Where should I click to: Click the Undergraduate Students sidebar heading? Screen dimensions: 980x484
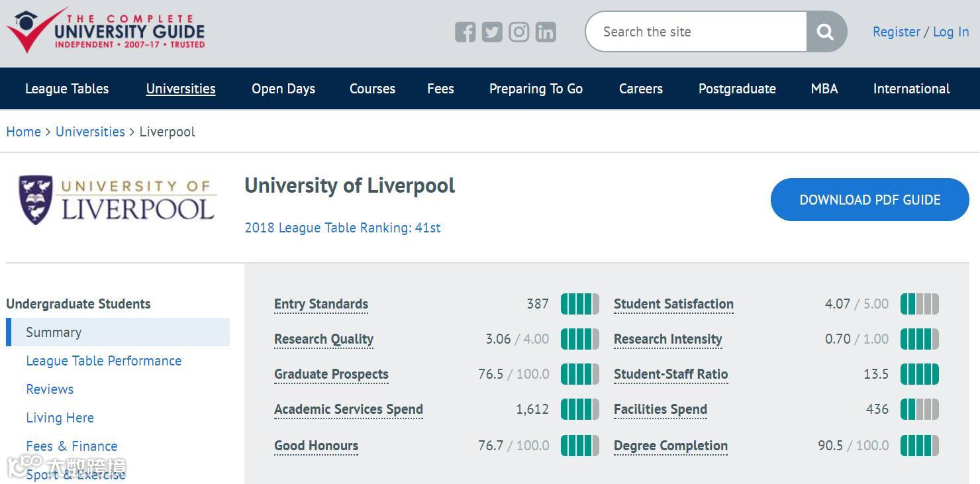[78, 304]
